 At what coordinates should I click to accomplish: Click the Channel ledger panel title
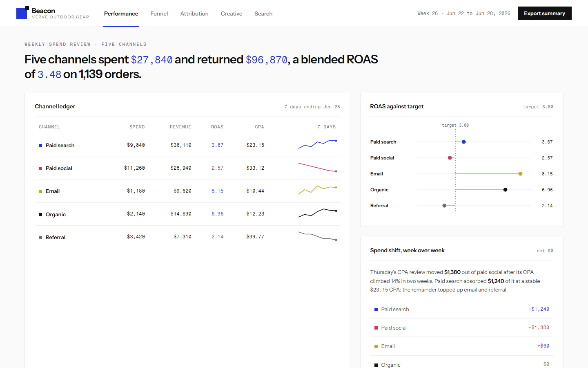click(55, 106)
